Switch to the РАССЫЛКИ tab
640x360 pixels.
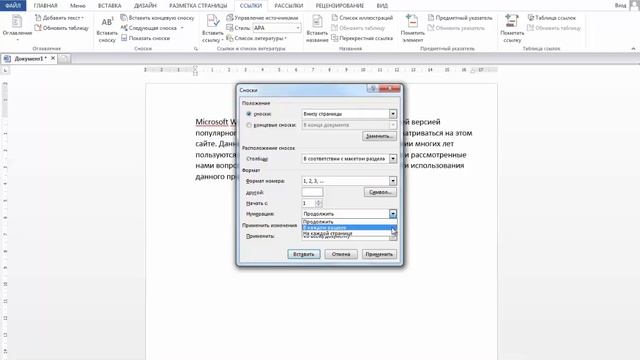(x=289, y=6)
